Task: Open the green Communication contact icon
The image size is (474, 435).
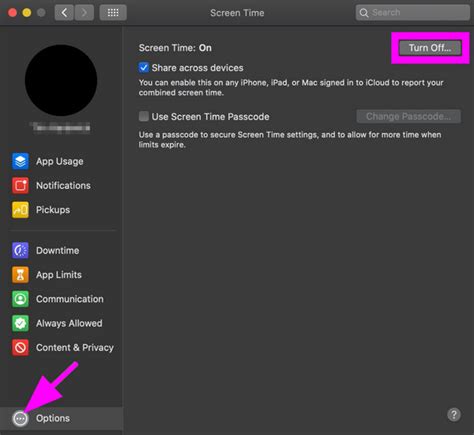Action: (x=20, y=299)
